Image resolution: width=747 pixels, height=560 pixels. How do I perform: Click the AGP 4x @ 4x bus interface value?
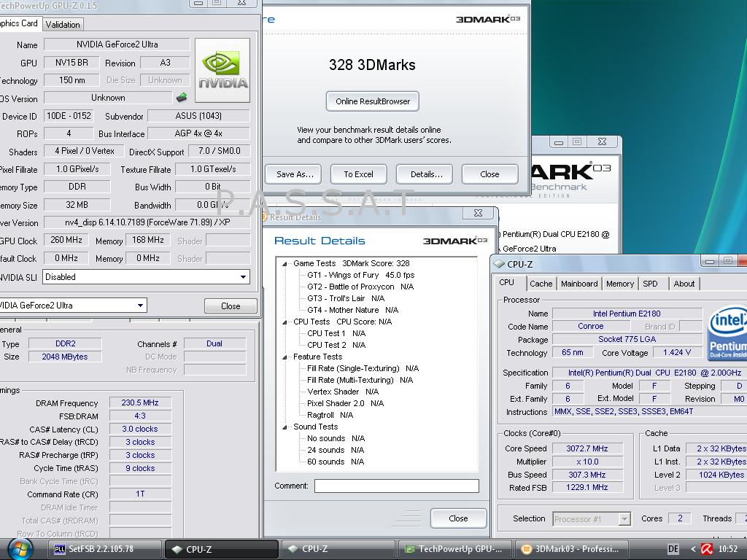click(198, 133)
